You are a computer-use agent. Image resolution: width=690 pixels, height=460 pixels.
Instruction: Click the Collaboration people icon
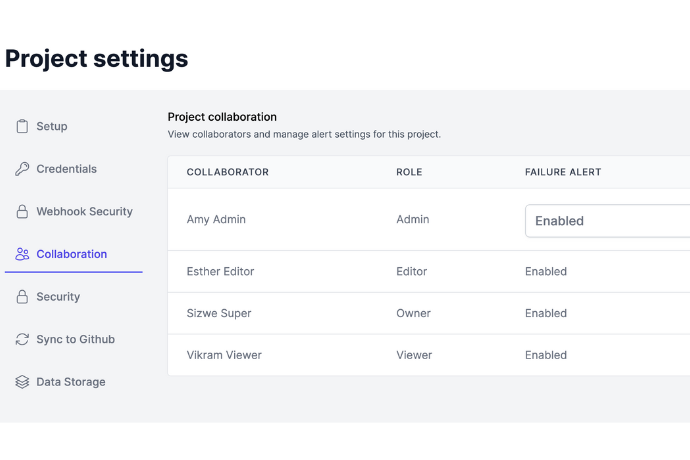(x=22, y=254)
